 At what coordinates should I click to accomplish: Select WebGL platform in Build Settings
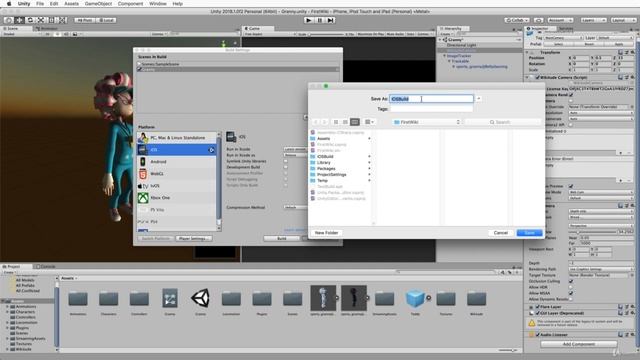(x=177, y=173)
